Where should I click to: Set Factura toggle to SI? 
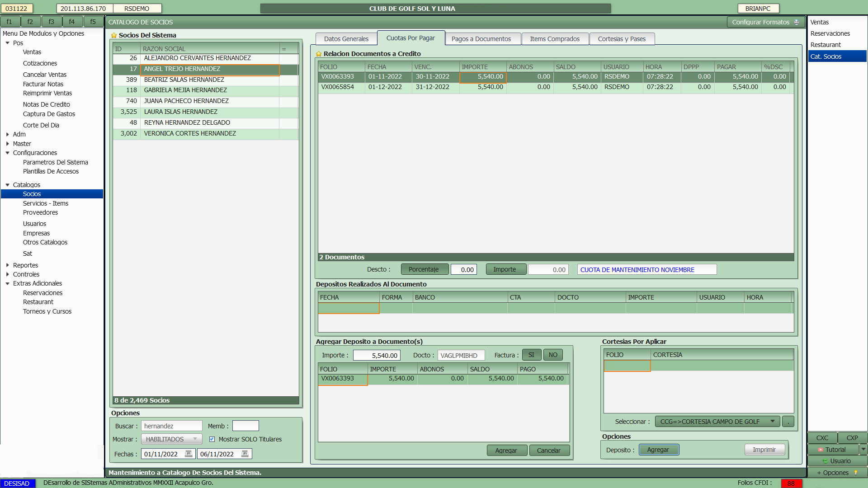[x=531, y=355]
